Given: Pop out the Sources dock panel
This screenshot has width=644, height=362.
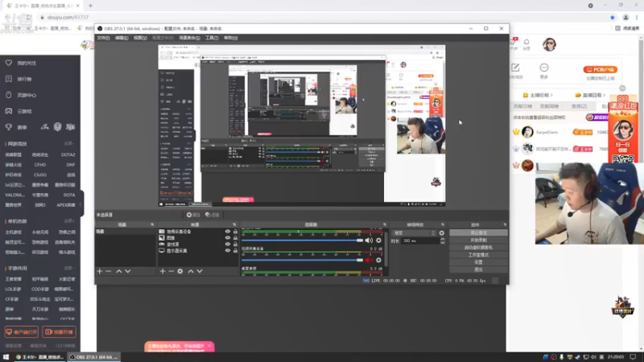Looking at the screenshot, I should coord(234,225).
